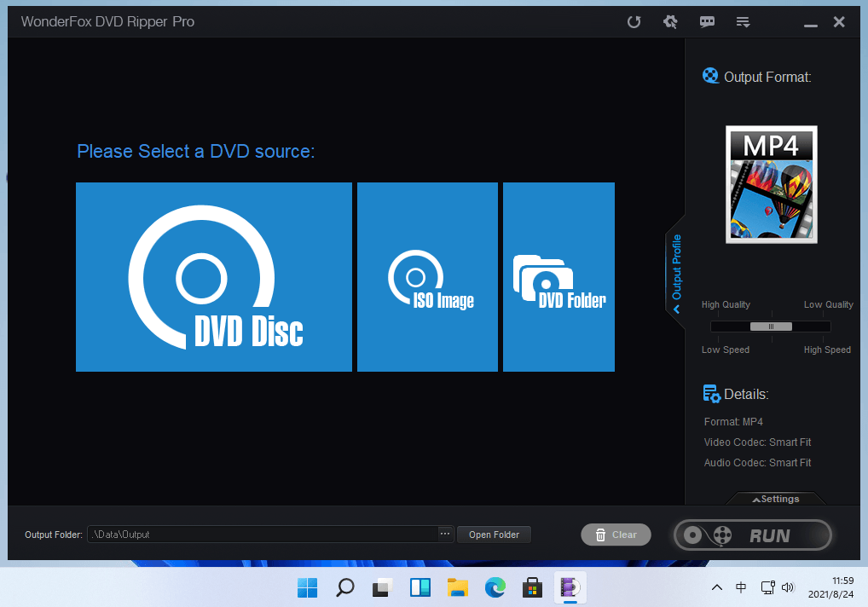The height and width of the screenshot is (607, 868).
Task: Open Task View on the taskbar
Action: [383, 587]
